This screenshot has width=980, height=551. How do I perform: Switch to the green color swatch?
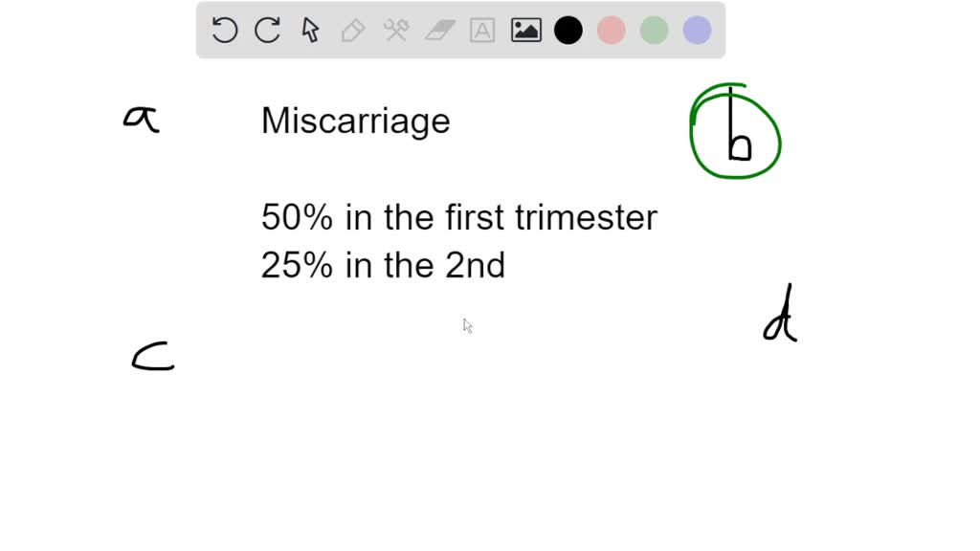pyautogui.click(x=654, y=31)
